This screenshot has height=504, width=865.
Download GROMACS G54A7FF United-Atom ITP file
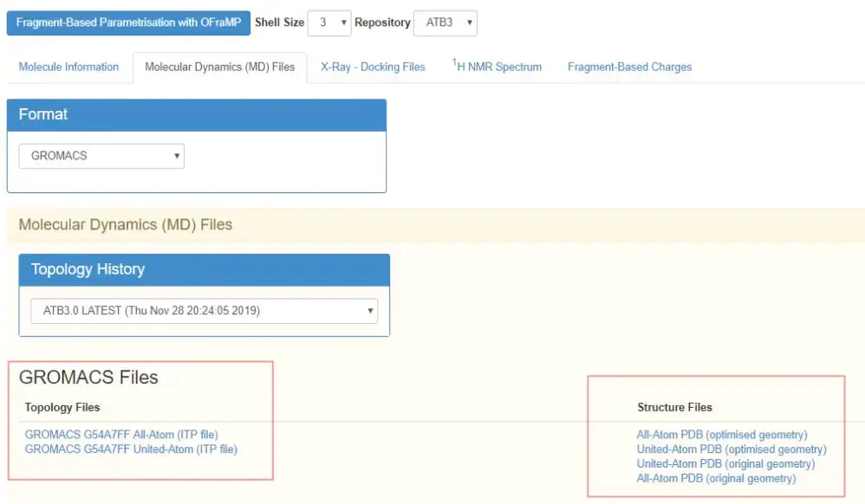point(131,449)
